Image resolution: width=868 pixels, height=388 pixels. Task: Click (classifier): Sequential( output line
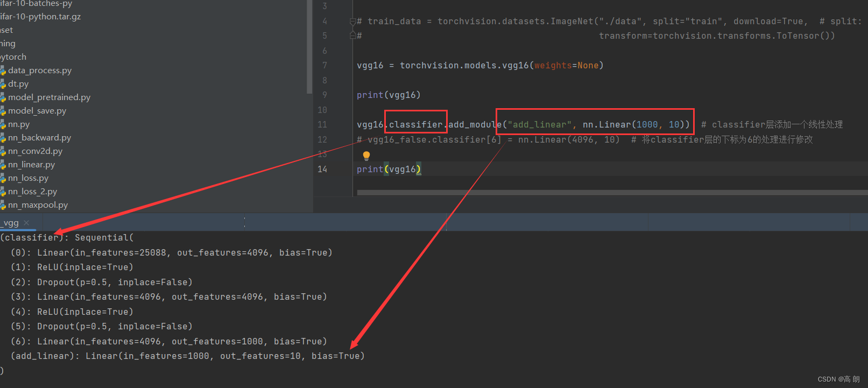(x=67, y=237)
